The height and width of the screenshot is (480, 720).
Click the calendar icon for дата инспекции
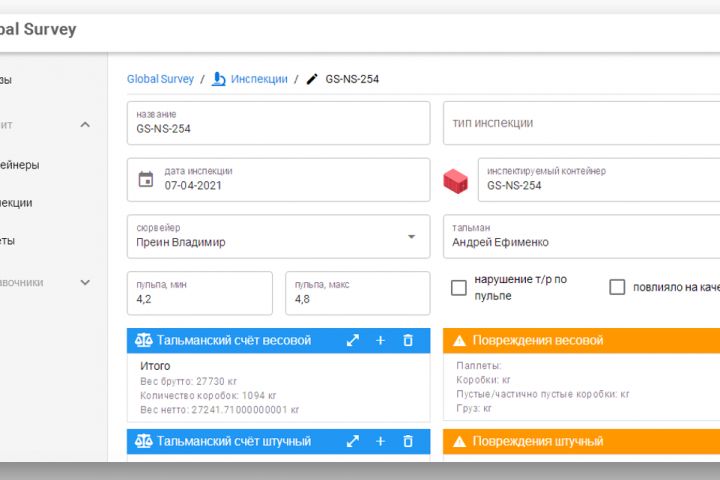click(x=146, y=180)
